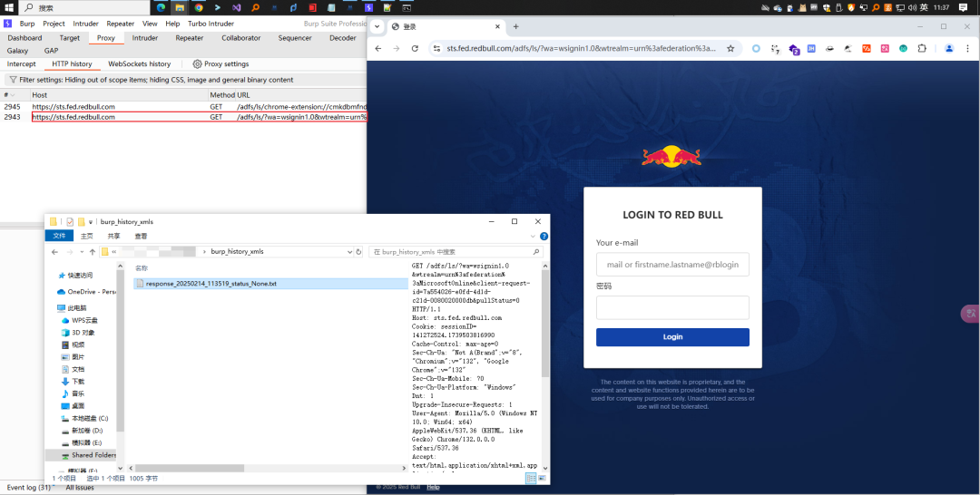This screenshot has height=495, width=980.
Task: Open 本地磁盘 (C:) in Explorer sidebar
Action: click(x=84, y=418)
